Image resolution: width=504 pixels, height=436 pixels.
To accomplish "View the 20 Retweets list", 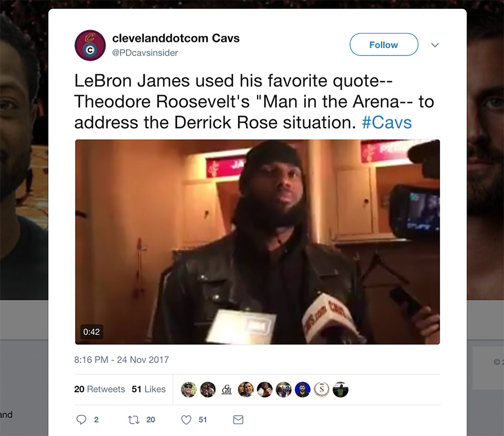I will 99,389.
